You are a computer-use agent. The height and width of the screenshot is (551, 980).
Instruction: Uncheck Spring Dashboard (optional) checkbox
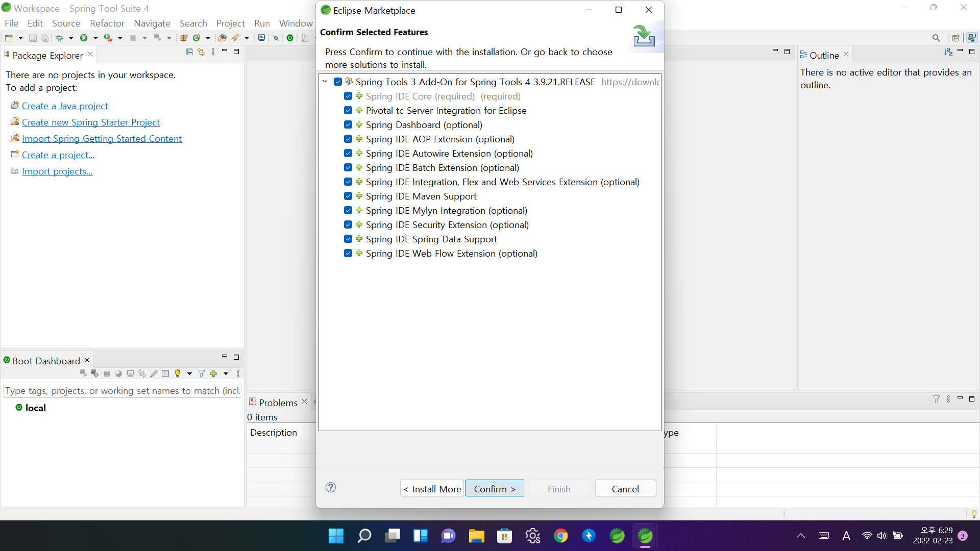pyautogui.click(x=348, y=125)
